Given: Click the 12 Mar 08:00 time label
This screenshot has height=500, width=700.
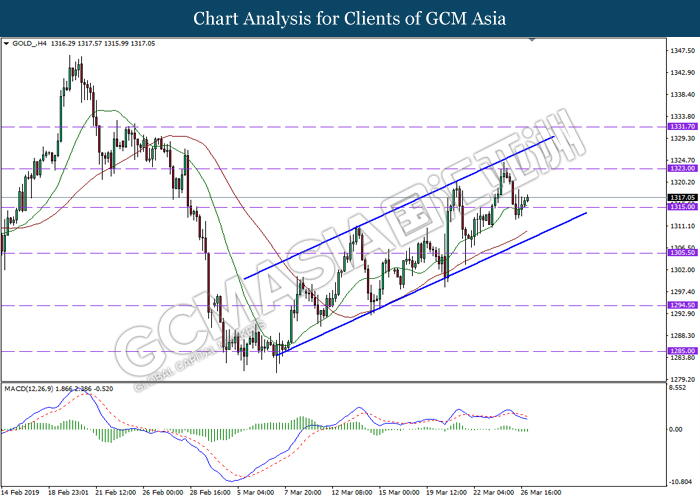Looking at the screenshot, I should click(x=352, y=493).
